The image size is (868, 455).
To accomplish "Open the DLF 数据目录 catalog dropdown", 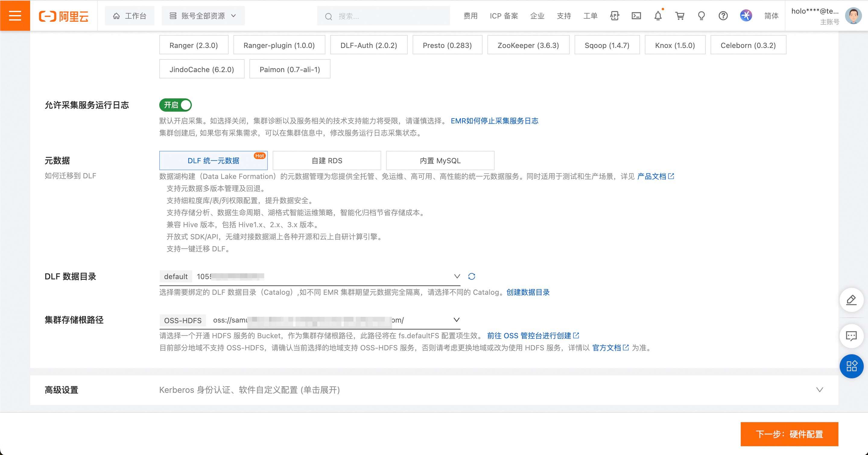I will coord(310,276).
